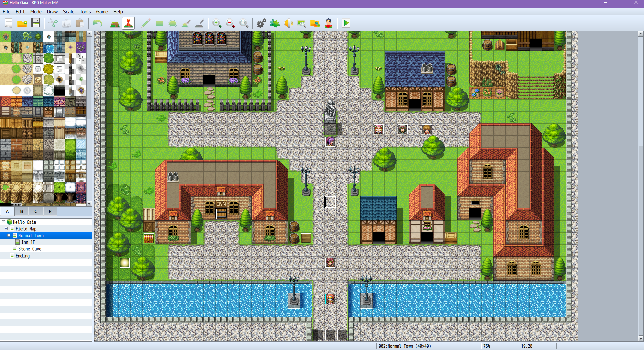Open the Tools menu
Viewport: 644px width, 350px height.
click(85, 12)
